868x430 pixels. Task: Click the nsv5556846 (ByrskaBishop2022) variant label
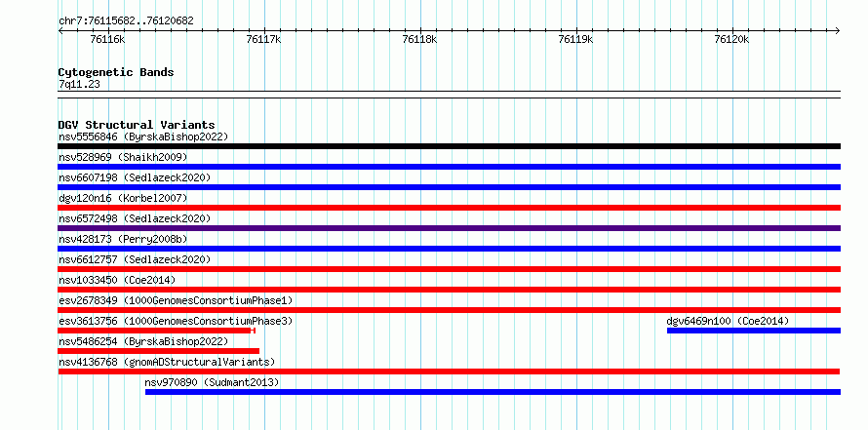[x=143, y=137]
